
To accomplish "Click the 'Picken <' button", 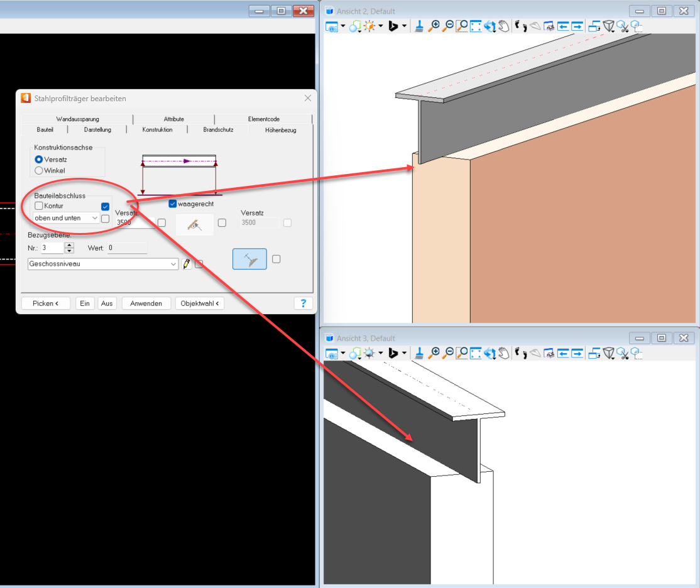I will click(x=46, y=303).
